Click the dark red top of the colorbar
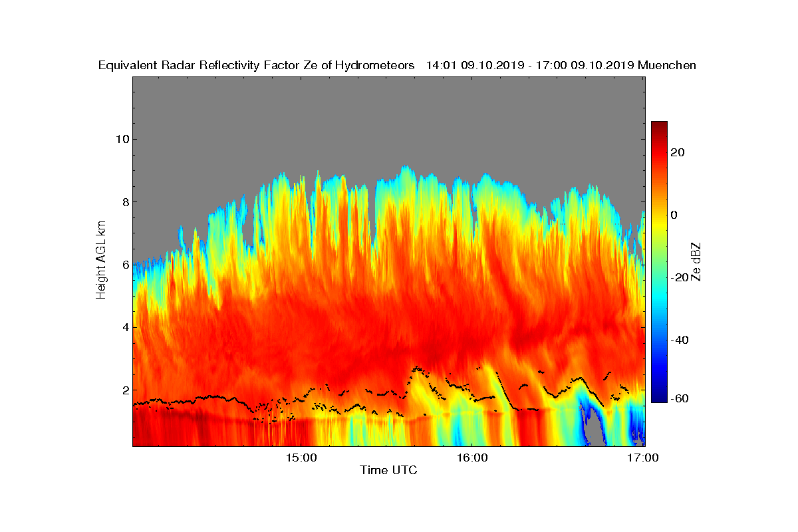This screenshot has width=798, height=532. point(659,125)
